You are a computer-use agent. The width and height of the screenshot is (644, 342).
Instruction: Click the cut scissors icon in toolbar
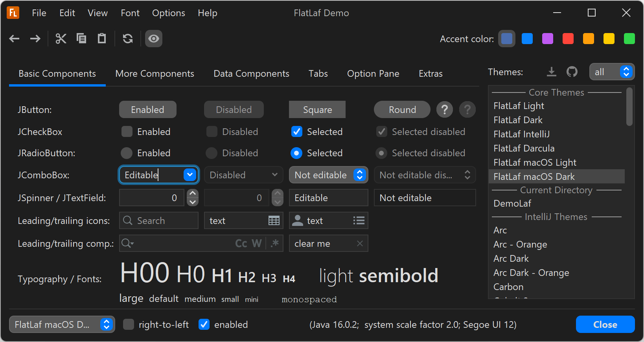[x=61, y=39]
